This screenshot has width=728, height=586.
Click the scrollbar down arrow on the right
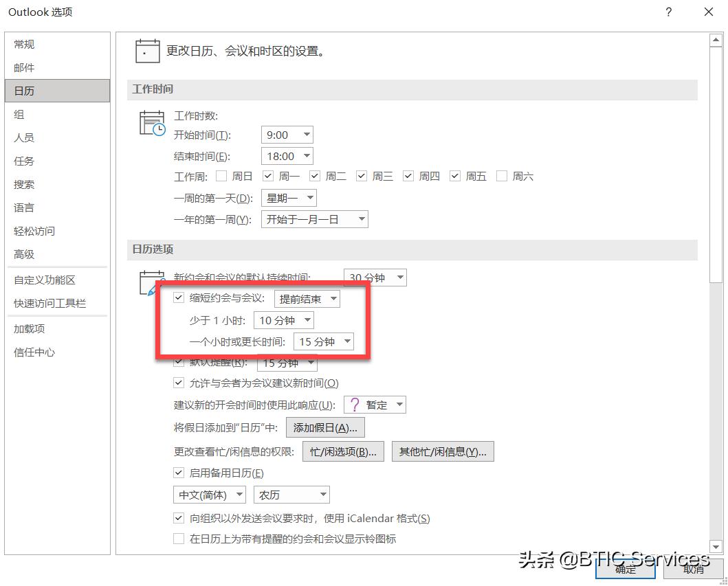click(716, 546)
